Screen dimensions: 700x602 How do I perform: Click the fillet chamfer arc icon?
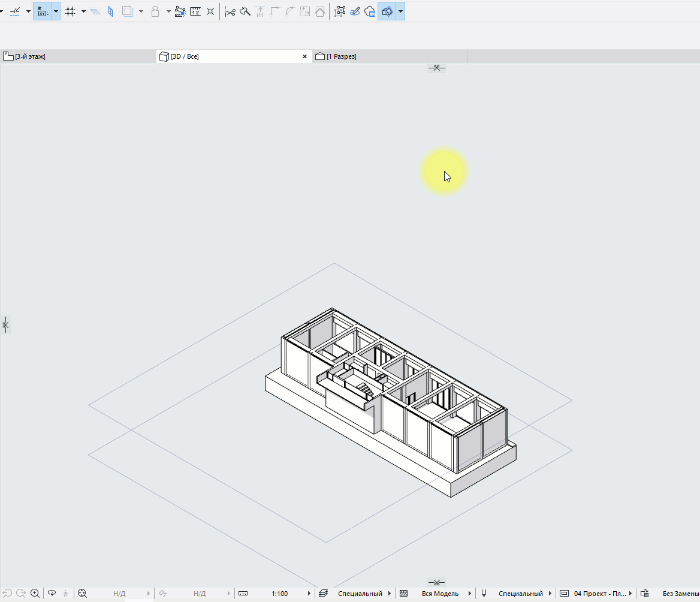click(x=289, y=11)
